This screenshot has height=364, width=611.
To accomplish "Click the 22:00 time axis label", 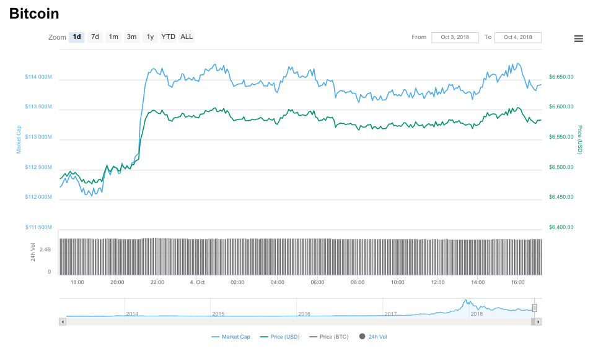I will [157, 282].
